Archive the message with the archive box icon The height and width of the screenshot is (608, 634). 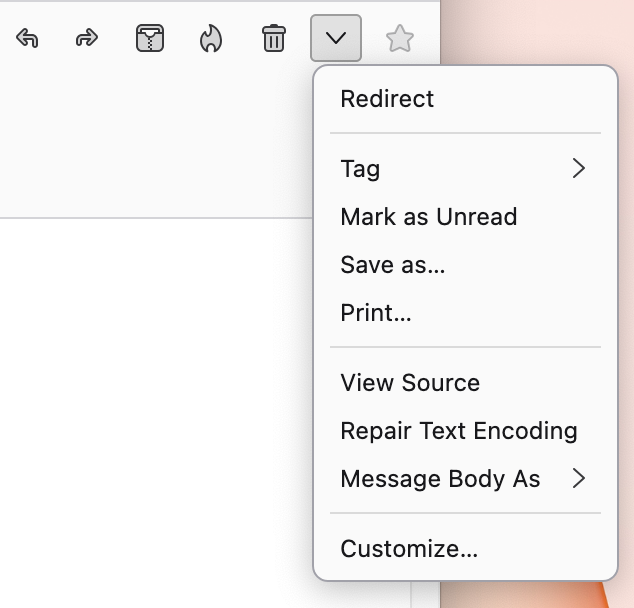[x=150, y=38]
